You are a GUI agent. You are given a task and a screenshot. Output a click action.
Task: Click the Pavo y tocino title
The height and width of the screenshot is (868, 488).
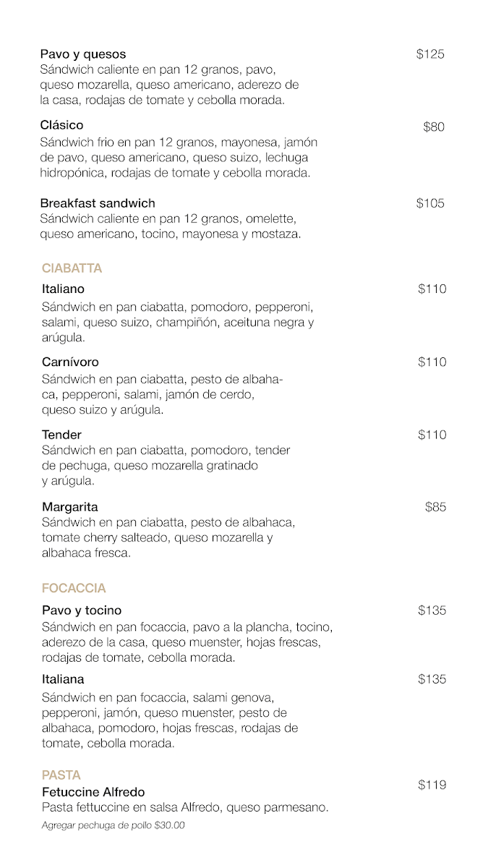pos(82,610)
